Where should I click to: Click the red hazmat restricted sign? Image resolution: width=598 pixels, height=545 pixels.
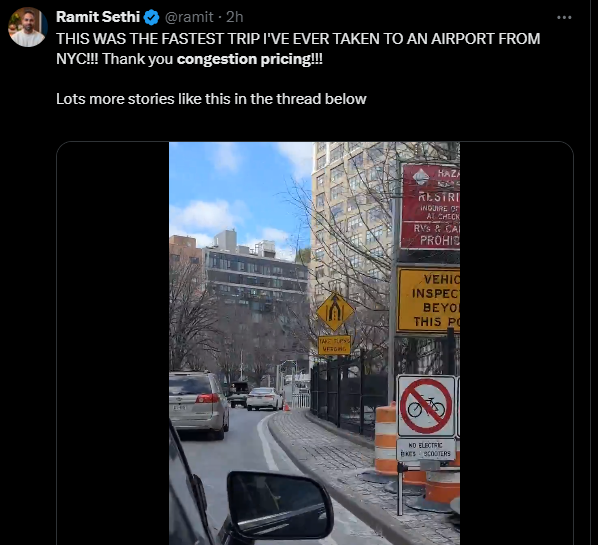click(x=431, y=207)
